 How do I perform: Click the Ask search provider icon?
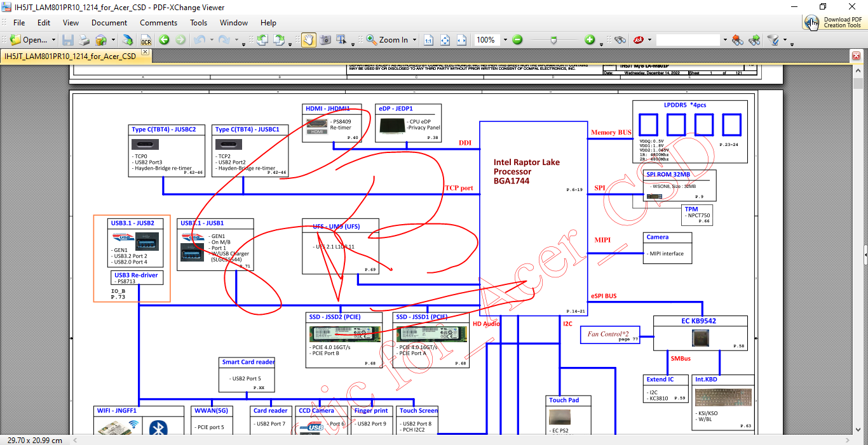[637, 39]
